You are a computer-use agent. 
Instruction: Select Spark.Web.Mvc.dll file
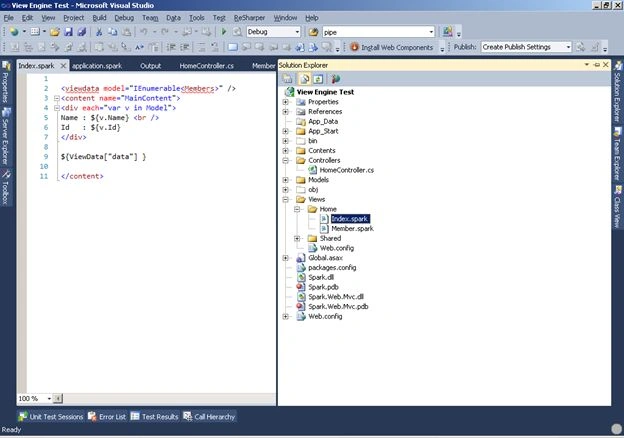[336, 297]
